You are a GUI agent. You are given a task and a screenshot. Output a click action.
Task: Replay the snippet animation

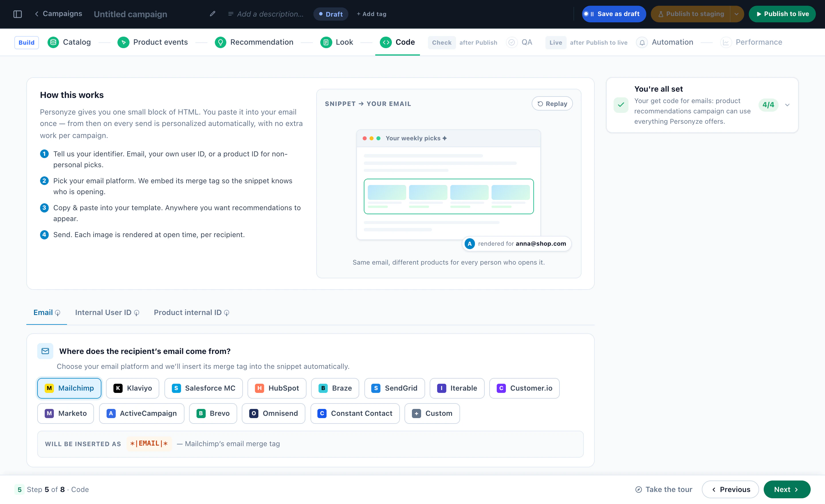click(x=552, y=104)
